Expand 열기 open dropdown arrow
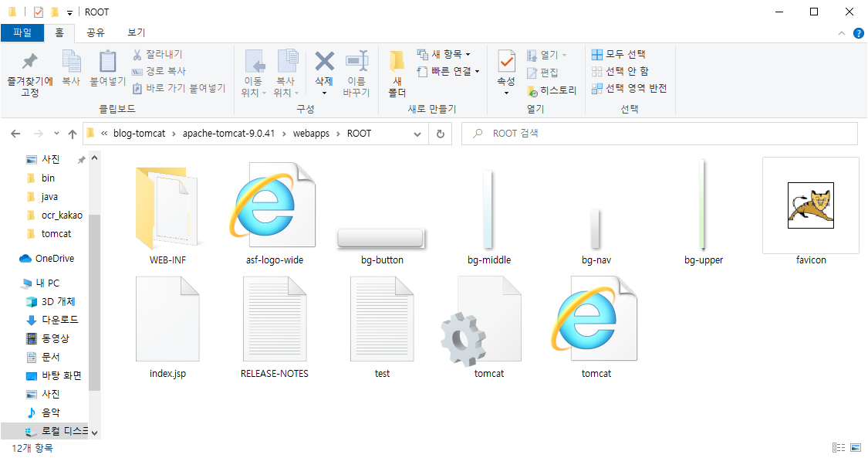This screenshot has width=868, height=458. [564, 55]
